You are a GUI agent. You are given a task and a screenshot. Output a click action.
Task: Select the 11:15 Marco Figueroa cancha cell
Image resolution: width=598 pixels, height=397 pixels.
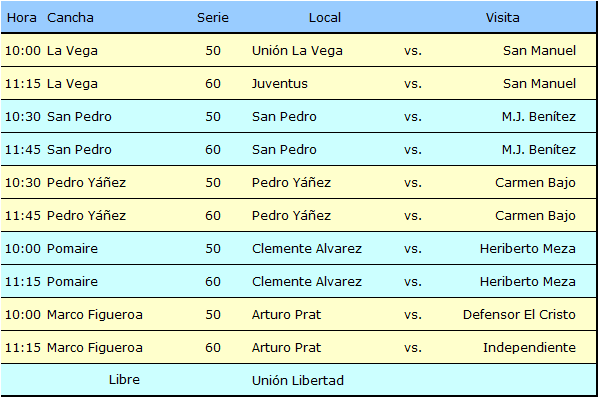[x=95, y=347]
